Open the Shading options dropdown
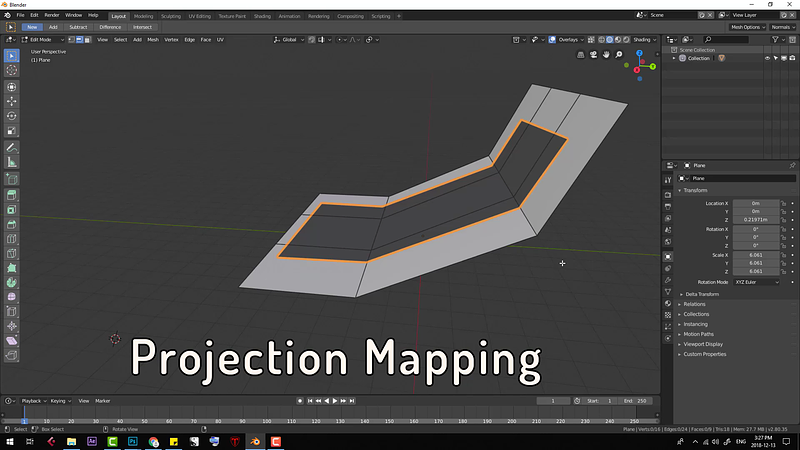 (x=645, y=40)
